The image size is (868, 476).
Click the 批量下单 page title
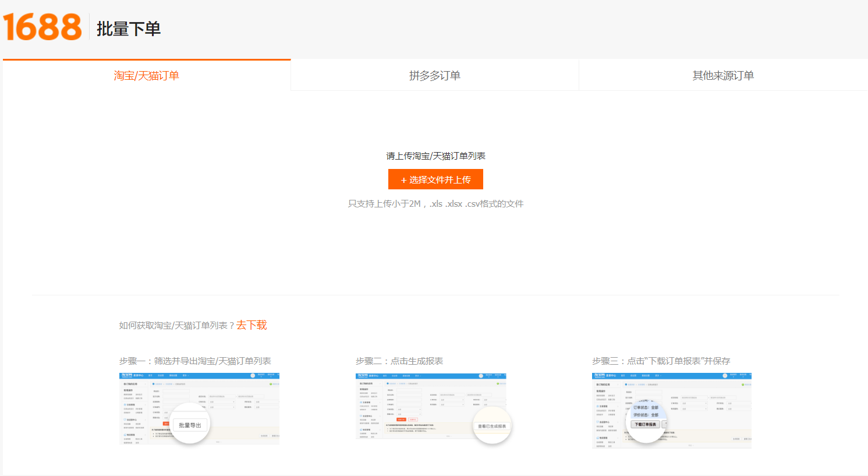pos(129,29)
